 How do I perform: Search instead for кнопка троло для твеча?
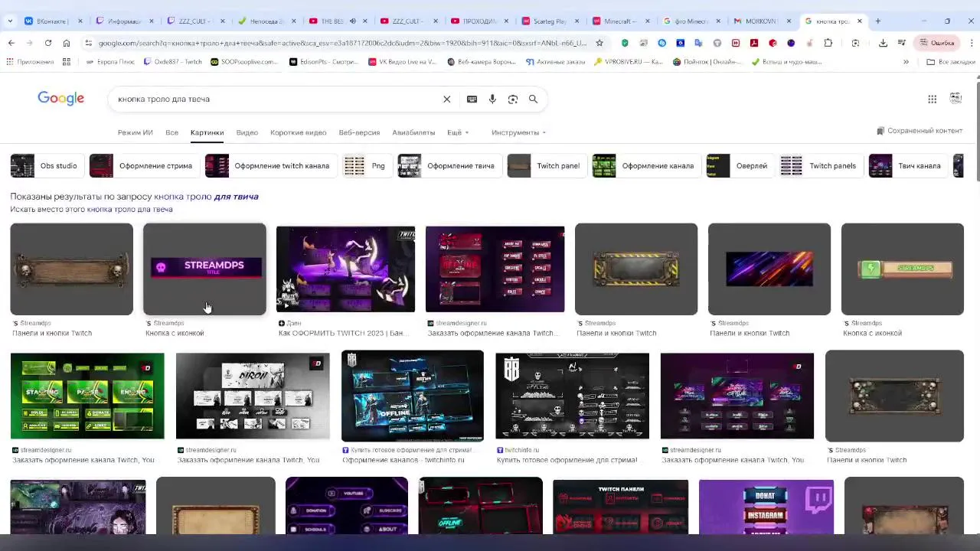click(x=129, y=209)
